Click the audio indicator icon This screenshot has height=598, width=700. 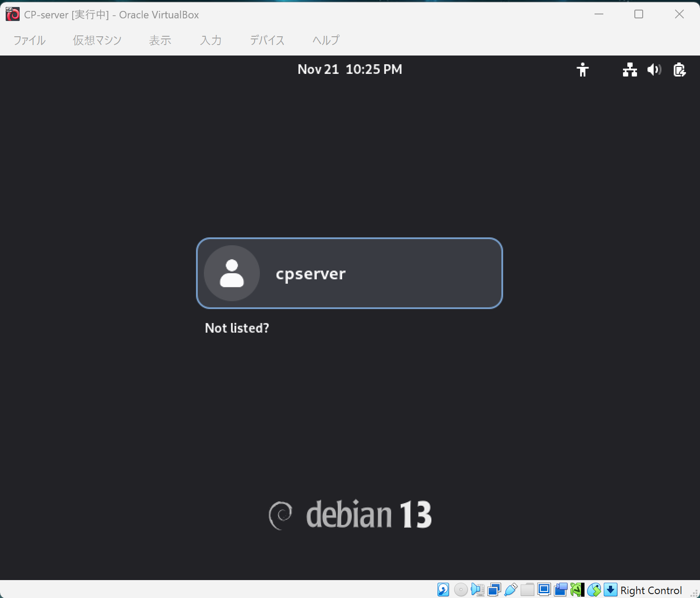pos(477,590)
